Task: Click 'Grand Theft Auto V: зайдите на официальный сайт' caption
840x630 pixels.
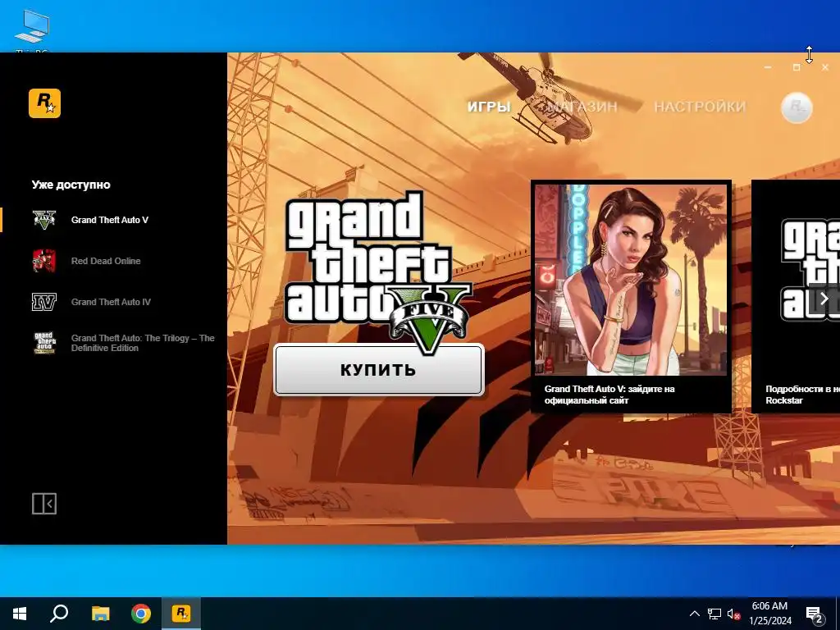Action: tap(609, 395)
